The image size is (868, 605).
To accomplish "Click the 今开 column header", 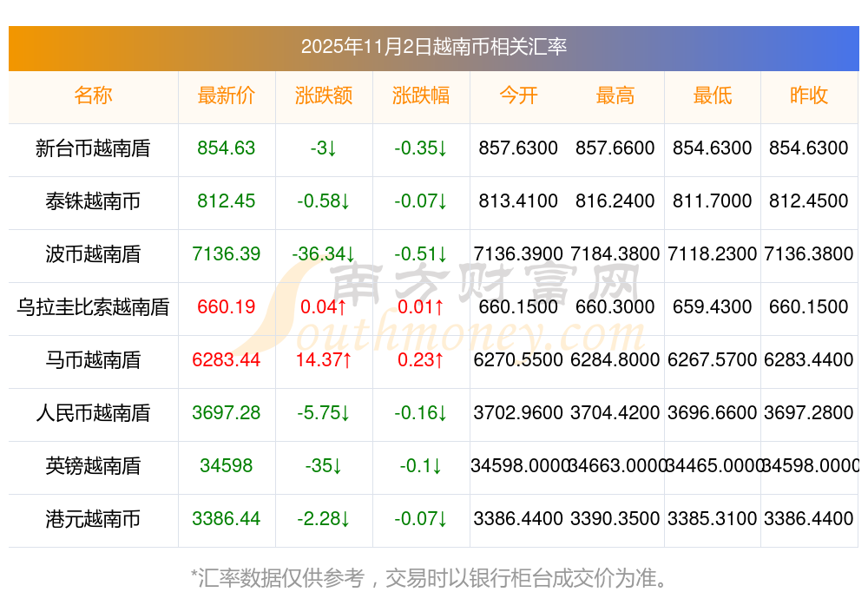I will [x=518, y=95].
